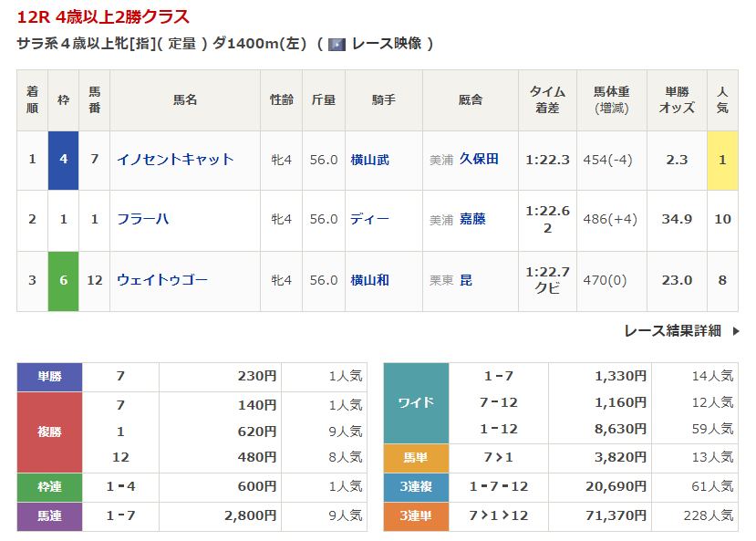Screen dimensions: 756x541
Task: Open trainer 昆 link
Action: pyautogui.click(x=466, y=280)
